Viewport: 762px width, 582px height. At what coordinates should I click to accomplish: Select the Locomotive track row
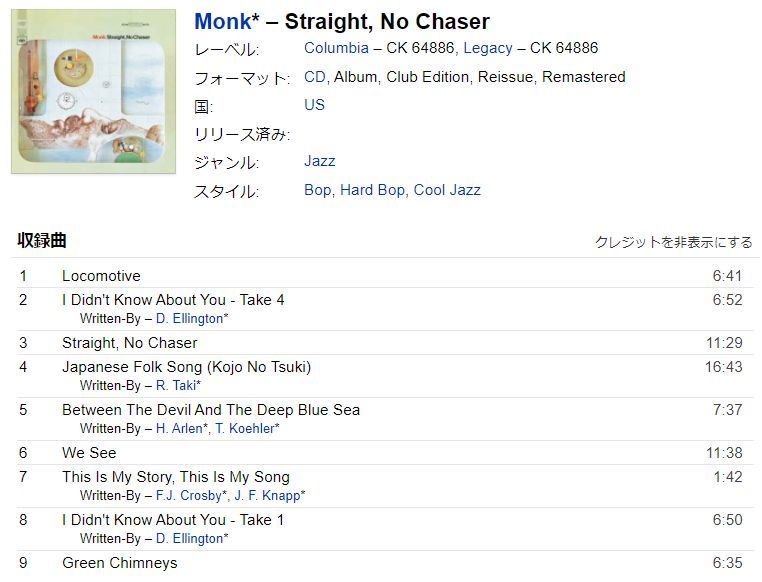point(381,275)
